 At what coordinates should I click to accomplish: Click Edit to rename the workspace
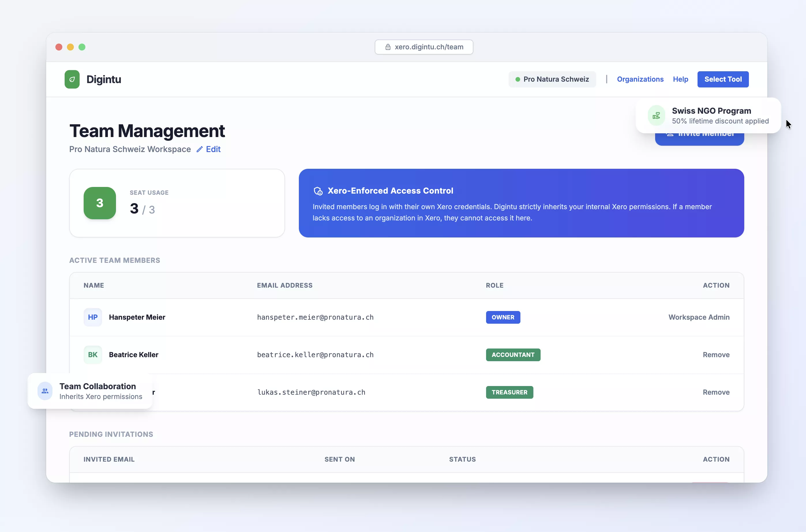click(x=213, y=149)
